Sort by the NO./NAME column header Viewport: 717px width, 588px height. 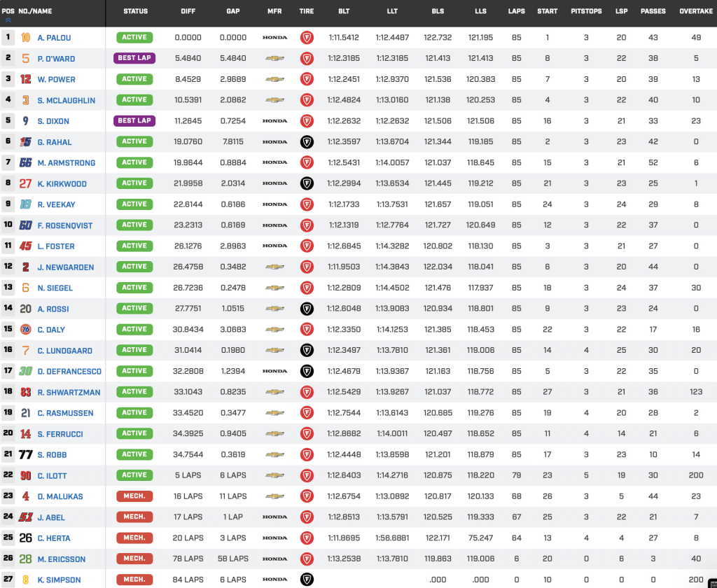(x=35, y=11)
